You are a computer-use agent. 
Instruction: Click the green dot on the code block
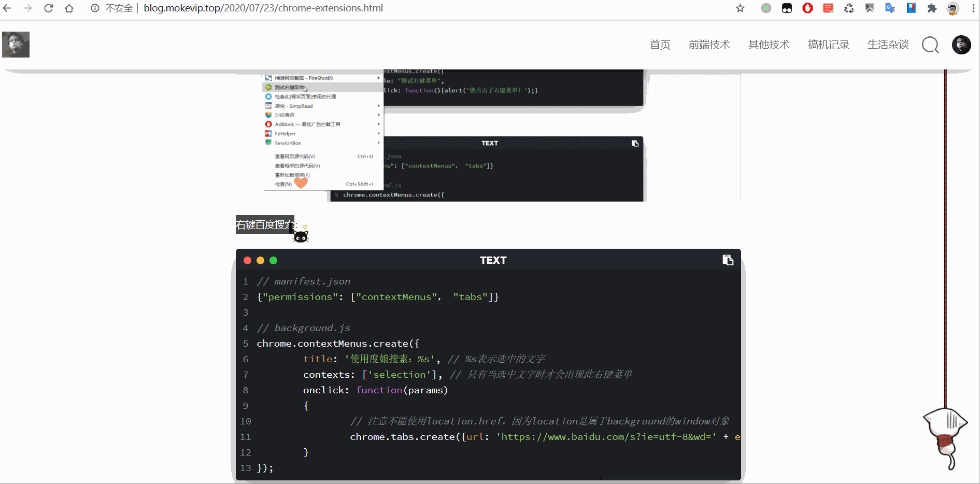(273, 261)
